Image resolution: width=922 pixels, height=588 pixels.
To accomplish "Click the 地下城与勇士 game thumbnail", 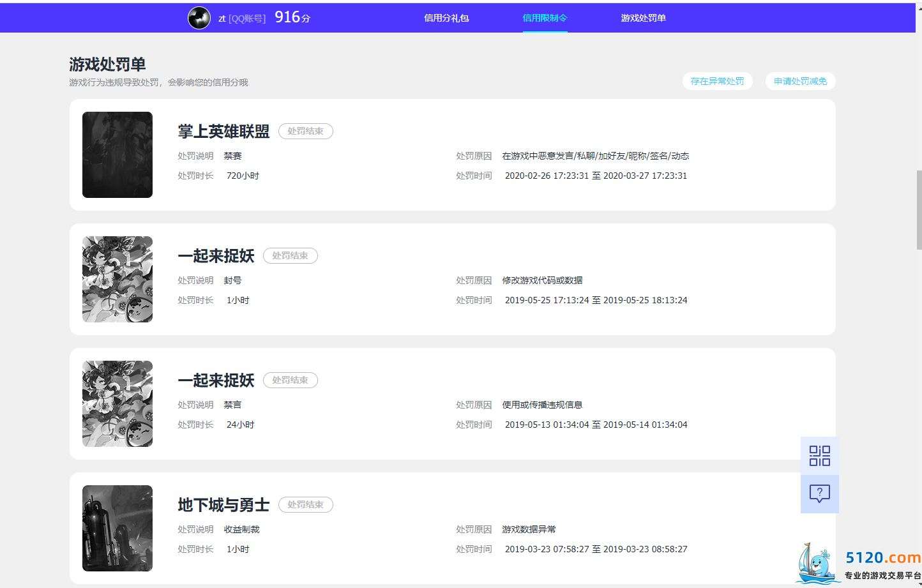I will pyautogui.click(x=117, y=528).
